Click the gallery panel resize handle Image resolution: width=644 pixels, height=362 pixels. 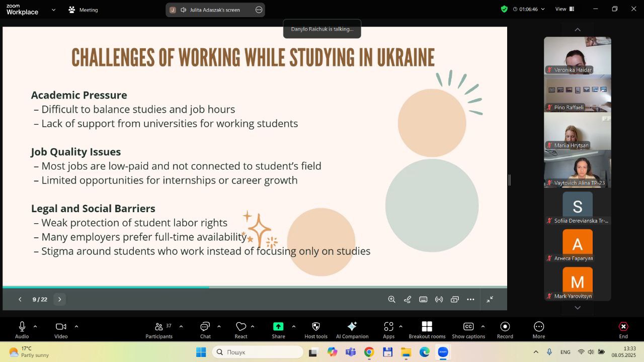pyautogui.click(x=510, y=180)
